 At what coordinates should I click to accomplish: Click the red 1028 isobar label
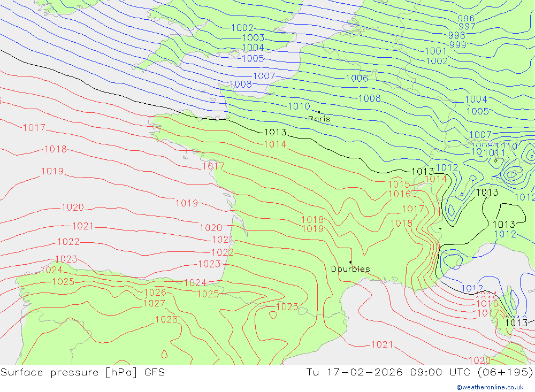click(x=166, y=319)
